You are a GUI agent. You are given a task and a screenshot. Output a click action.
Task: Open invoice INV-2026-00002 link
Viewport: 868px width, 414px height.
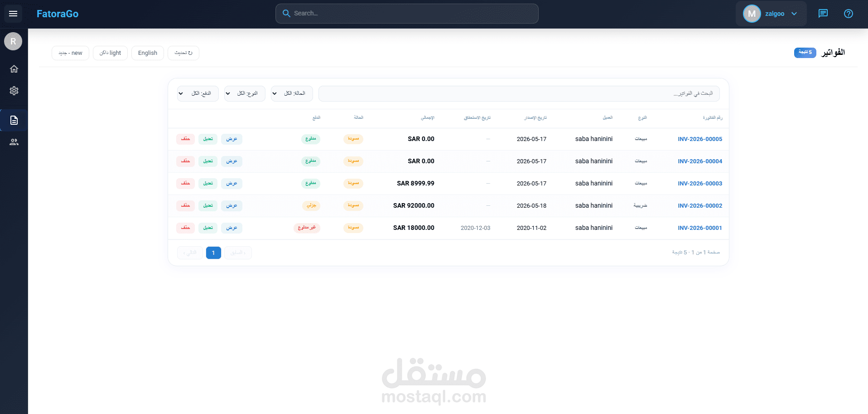pyautogui.click(x=700, y=206)
